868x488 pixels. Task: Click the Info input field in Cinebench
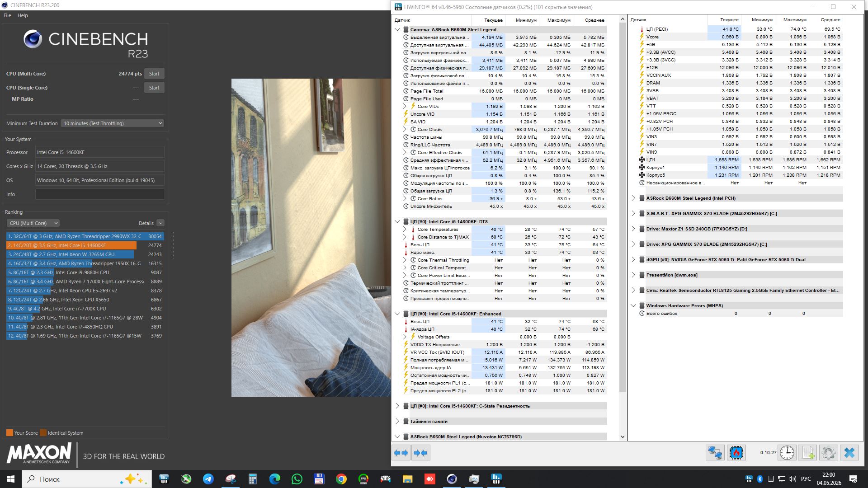click(x=100, y=194)
